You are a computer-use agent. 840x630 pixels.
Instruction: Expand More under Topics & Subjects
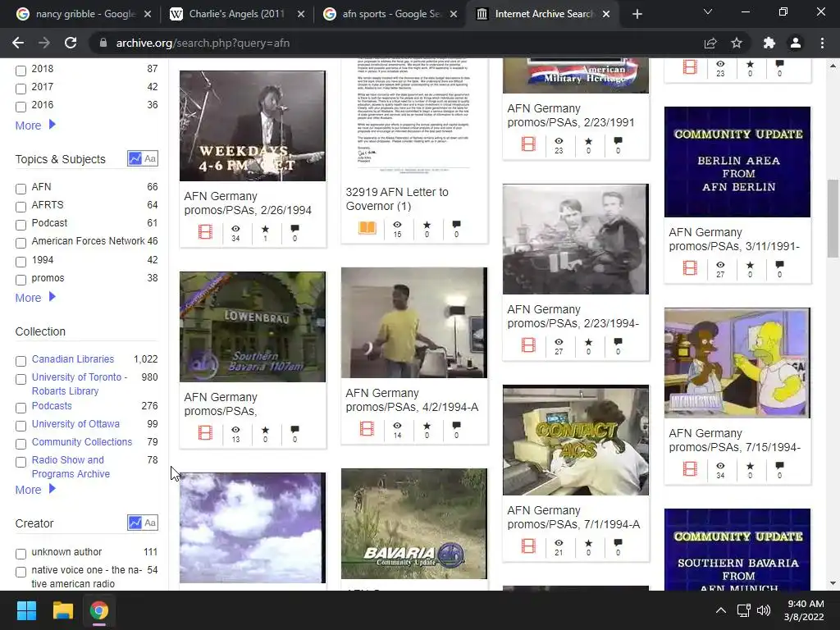[35, 297]
